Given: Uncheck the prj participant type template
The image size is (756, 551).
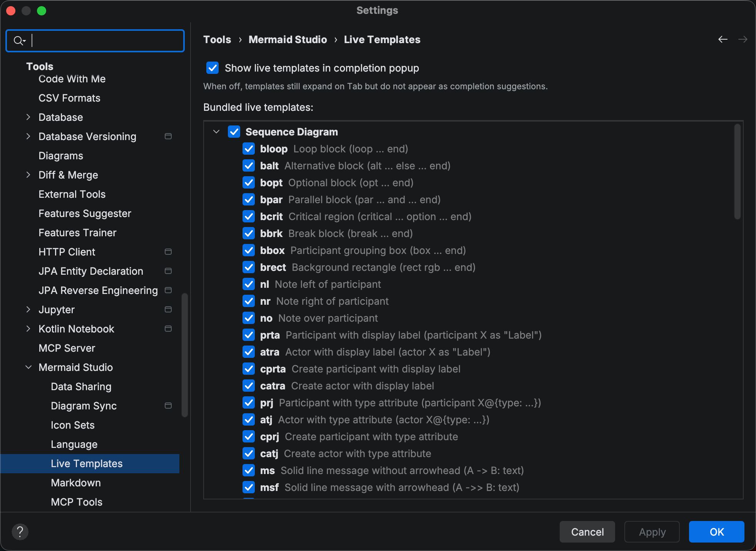Looking at the screenshot, I should pyautogui.click(x=249, y=402).
